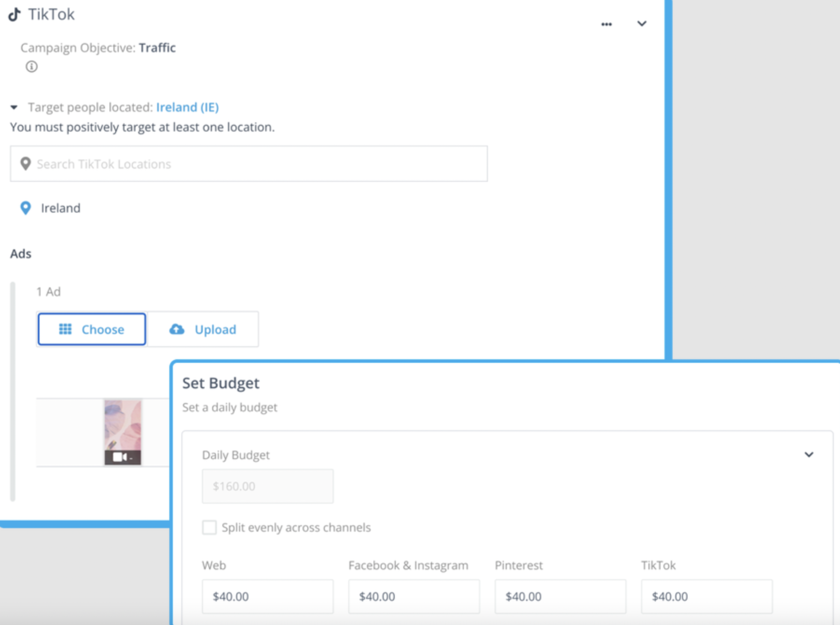Image resolution: width=840 pixels, height=625 pixels.
Task: Click the TikTok budget $40.00 field
Action: 707,597
